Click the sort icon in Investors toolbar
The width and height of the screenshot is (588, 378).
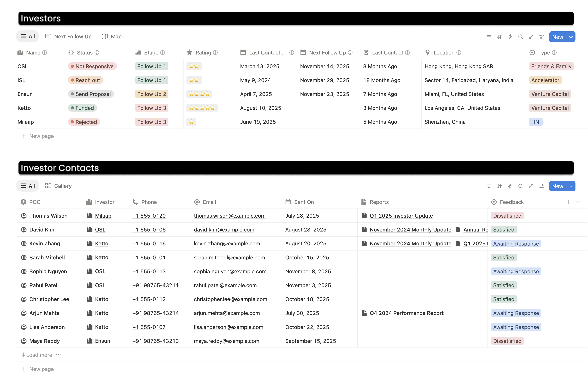coord(499,37)
